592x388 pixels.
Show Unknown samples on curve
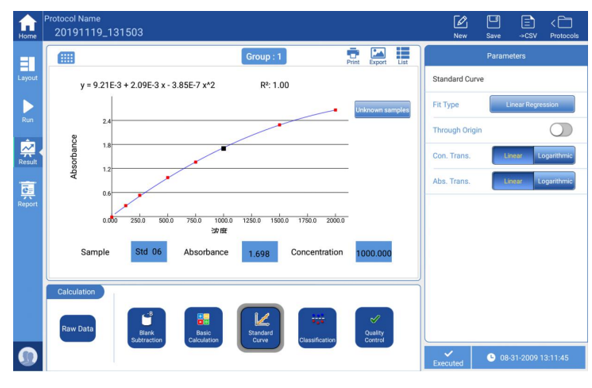coord(382,109)
